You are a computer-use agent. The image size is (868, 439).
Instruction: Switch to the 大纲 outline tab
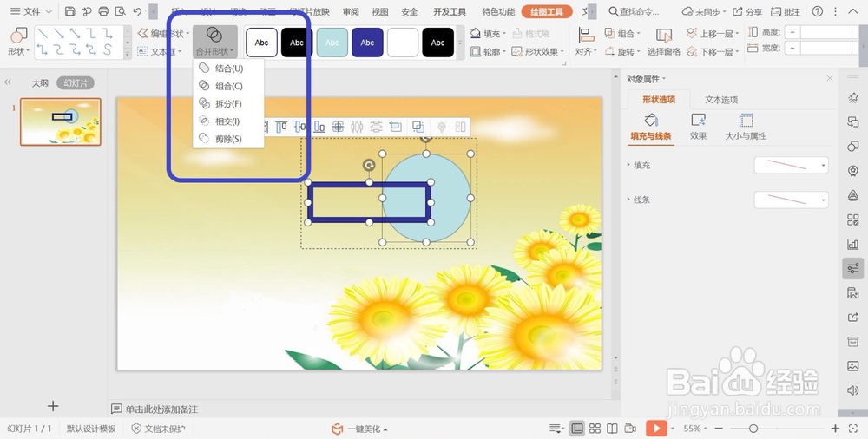[x=40, y=83]
